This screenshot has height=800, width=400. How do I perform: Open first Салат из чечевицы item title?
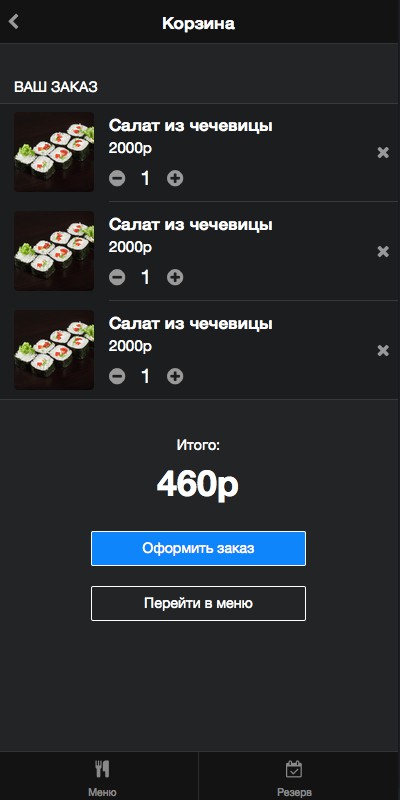pos(191,126)
